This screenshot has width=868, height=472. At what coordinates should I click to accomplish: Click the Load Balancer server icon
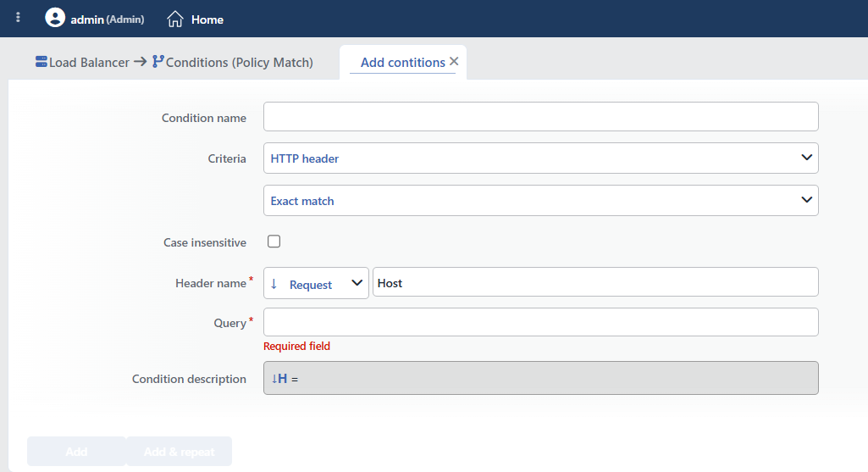[x=41, y=62]
